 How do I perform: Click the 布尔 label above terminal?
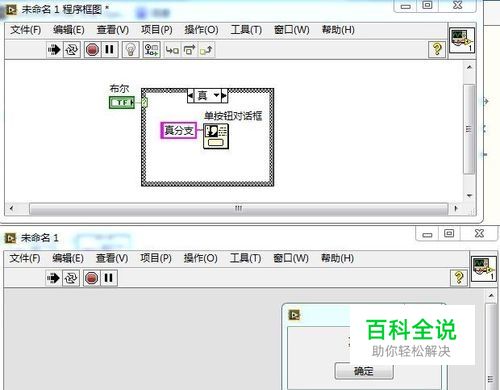pos(119,89)
